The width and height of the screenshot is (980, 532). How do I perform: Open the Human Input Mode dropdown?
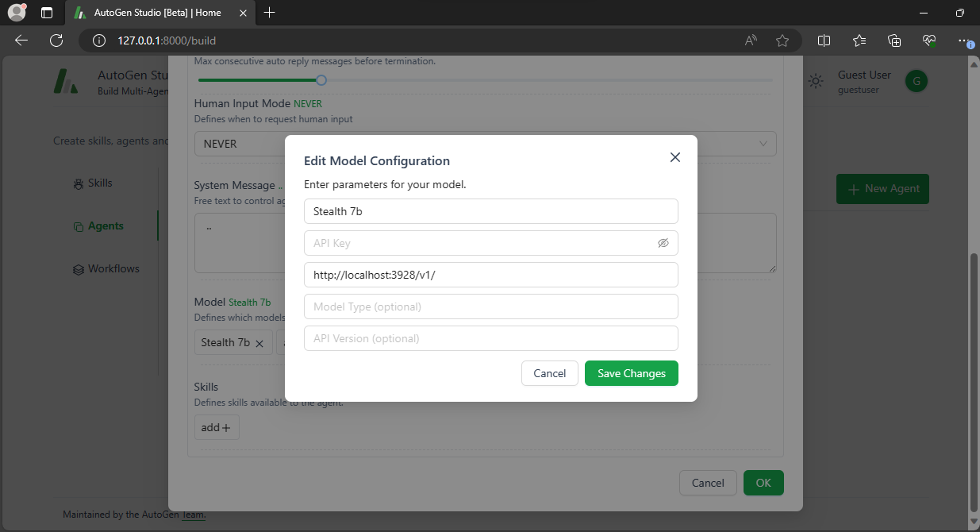pos(485,144)
